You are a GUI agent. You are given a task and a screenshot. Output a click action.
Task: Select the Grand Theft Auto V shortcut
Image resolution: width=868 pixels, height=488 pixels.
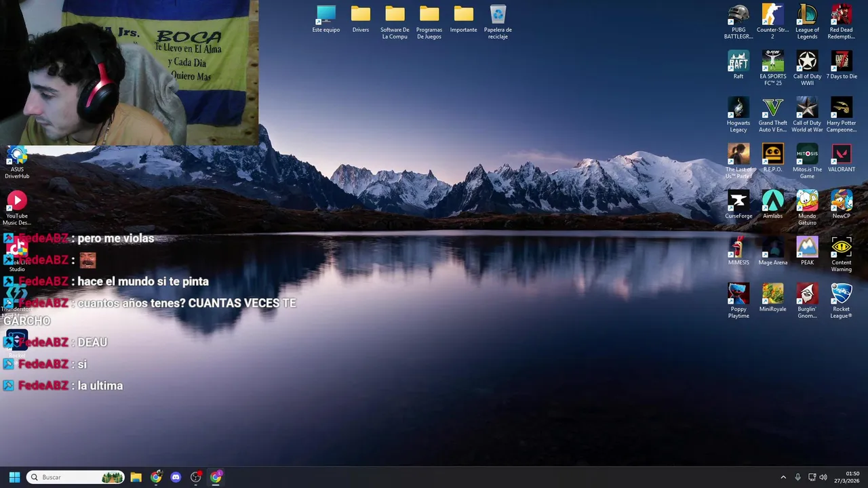point(772,115)
